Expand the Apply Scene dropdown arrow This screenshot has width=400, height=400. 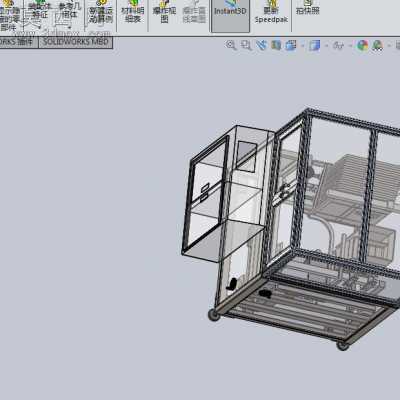389,45
